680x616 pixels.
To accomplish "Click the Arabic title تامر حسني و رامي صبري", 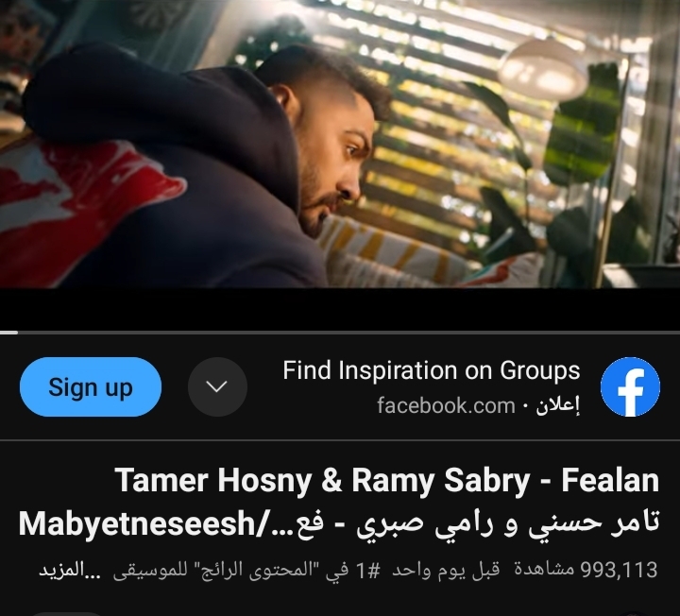I will [x=507, y=523].
